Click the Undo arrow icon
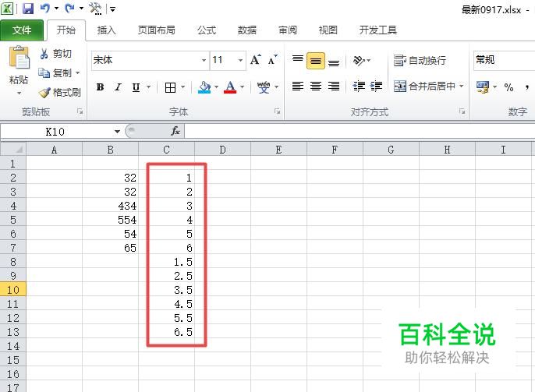 [44, 9]
